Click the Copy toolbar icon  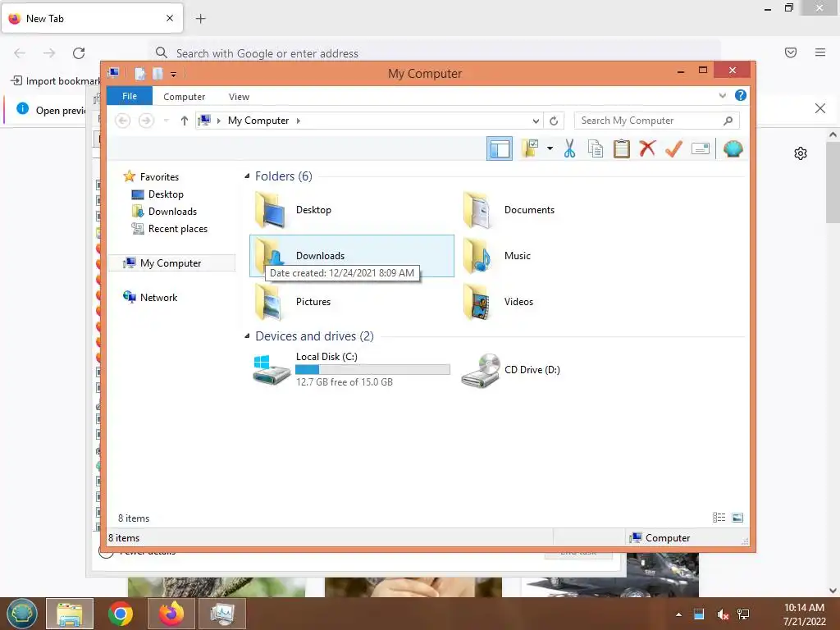(596, 148)
